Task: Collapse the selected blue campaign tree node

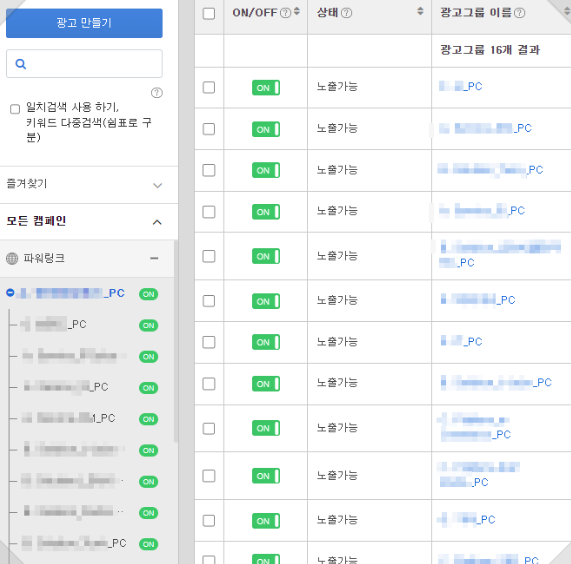Action: tap(10, 292)
